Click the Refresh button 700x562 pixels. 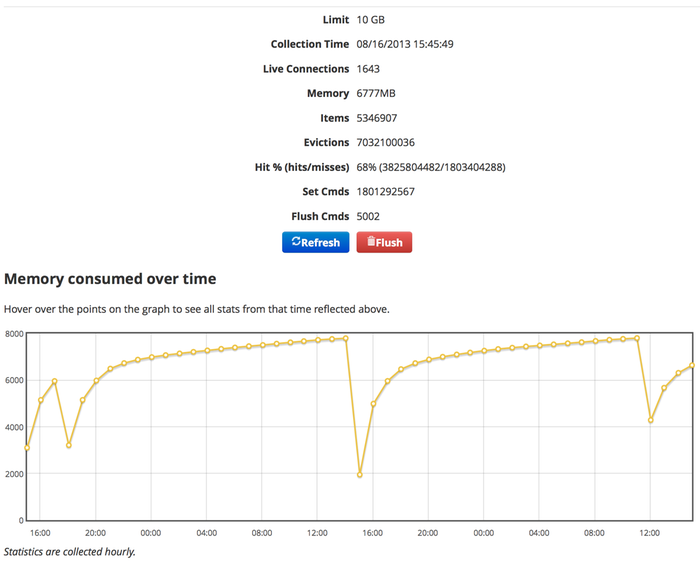coord(315,242)
